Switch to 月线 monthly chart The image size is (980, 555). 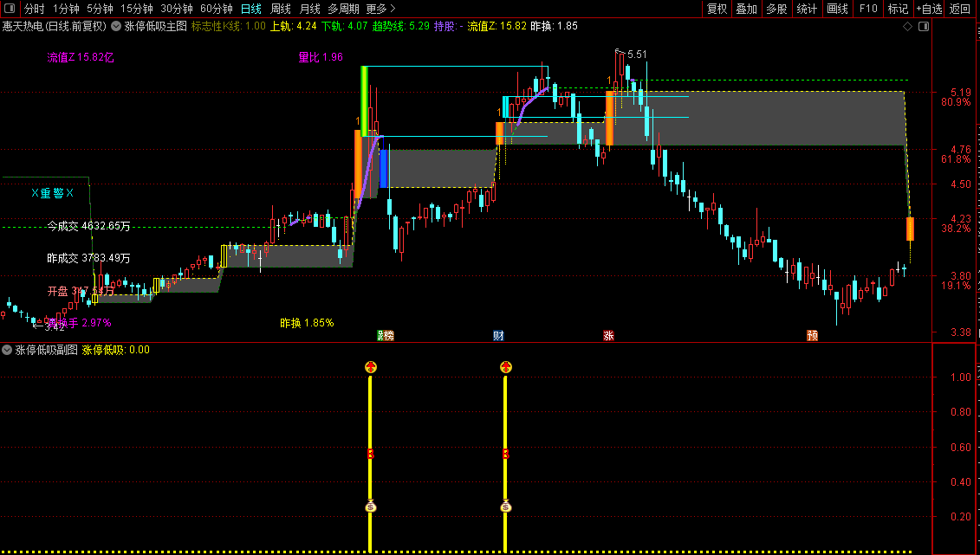point(310,9)
